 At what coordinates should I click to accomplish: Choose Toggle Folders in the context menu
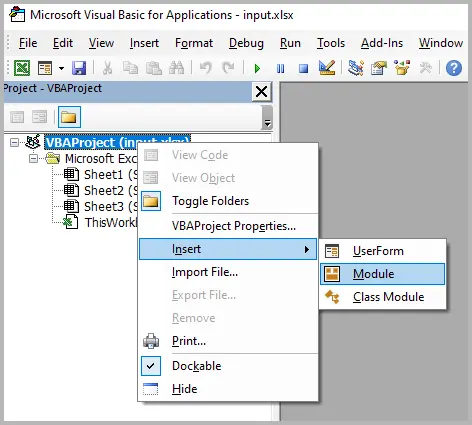pyautogui.click(x=228, y=201)
